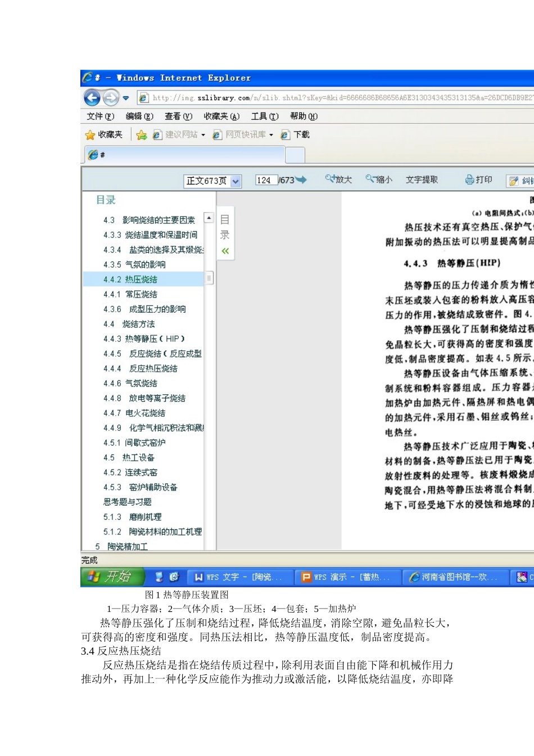This screenshot has height=756, width=534.
Task: Open the 网页快讯库 link
Action: click(x=239, y=135)
